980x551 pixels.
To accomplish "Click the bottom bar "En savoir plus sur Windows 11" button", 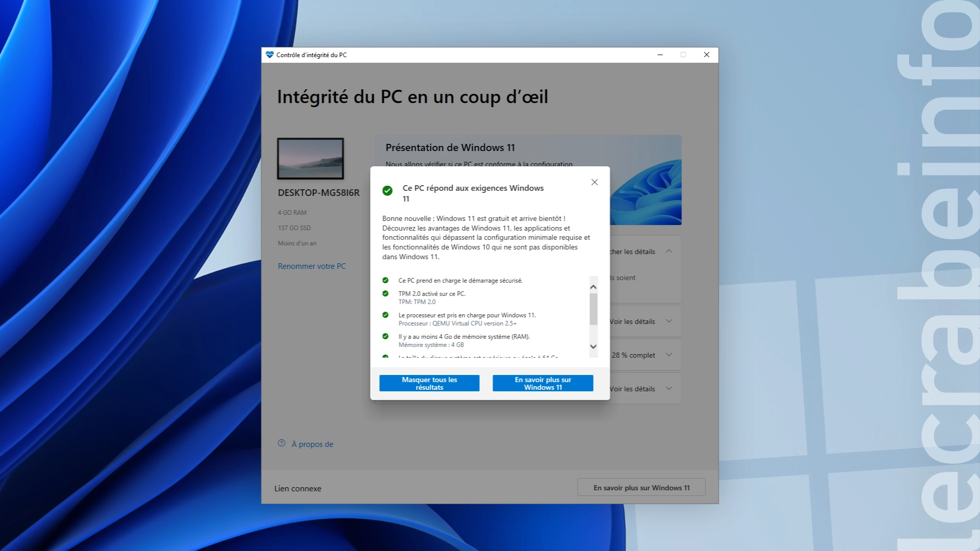I will (641, 488).
